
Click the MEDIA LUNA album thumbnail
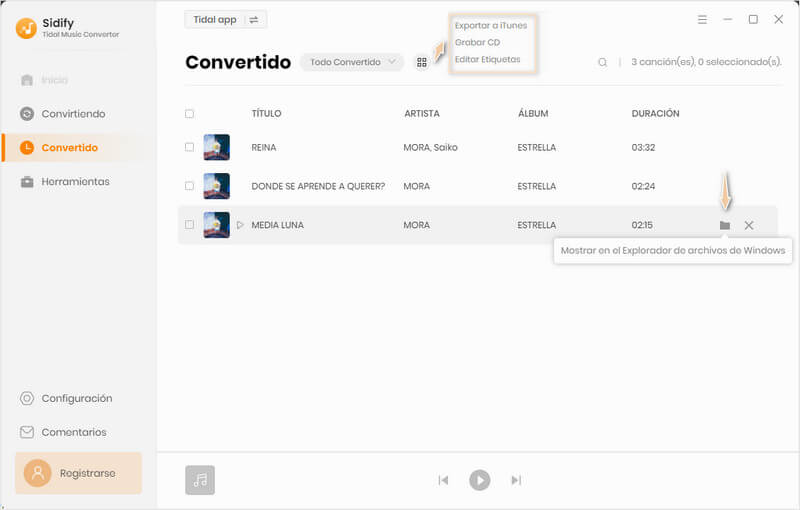click(216, 225)
